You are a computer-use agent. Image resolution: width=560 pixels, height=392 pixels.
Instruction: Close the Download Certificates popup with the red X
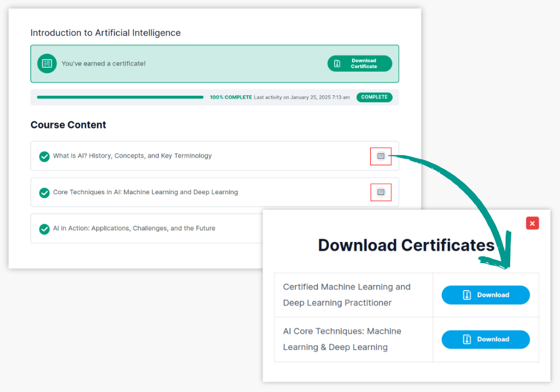pos(532,223)
